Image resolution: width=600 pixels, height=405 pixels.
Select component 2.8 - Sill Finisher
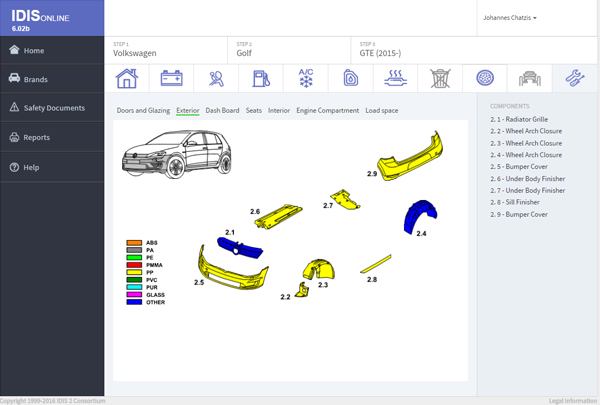[x=515, y=202]
